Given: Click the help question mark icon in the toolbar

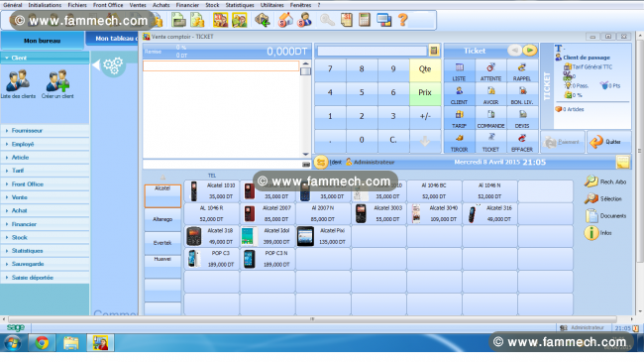Looking at the screenshot, I should click(x=403, y=20).
